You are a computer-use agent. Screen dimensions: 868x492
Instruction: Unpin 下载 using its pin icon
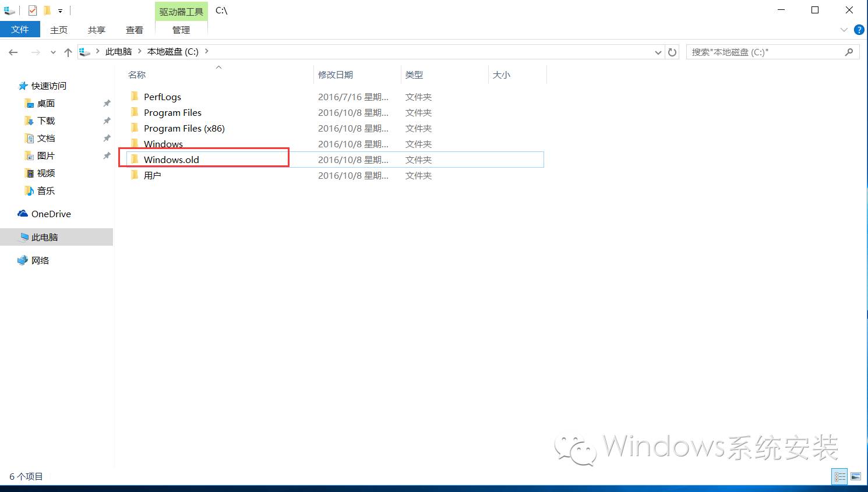click(107, 121)
